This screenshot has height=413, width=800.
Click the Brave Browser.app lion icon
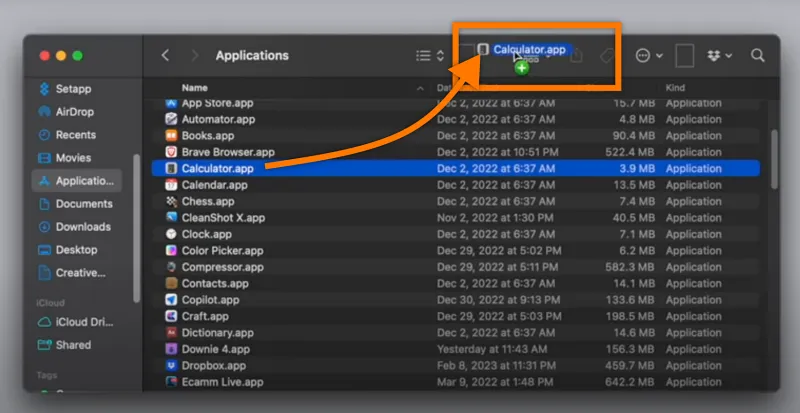tap(171, 152)
